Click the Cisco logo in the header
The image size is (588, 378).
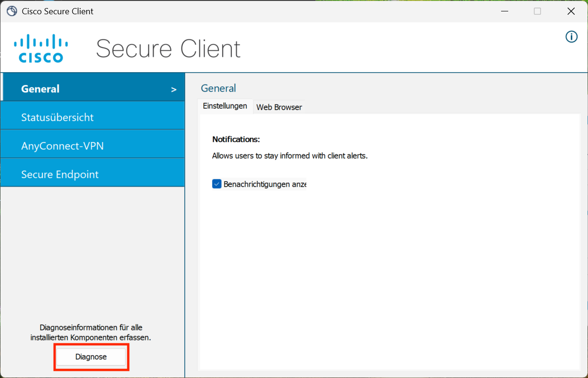(x=41, y=48)
